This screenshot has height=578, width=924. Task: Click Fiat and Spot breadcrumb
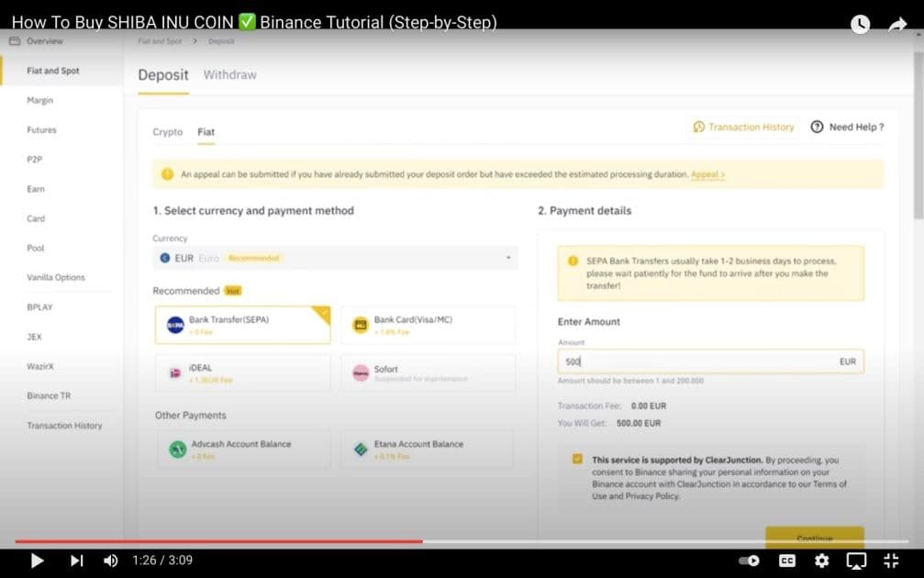[160, 41]
